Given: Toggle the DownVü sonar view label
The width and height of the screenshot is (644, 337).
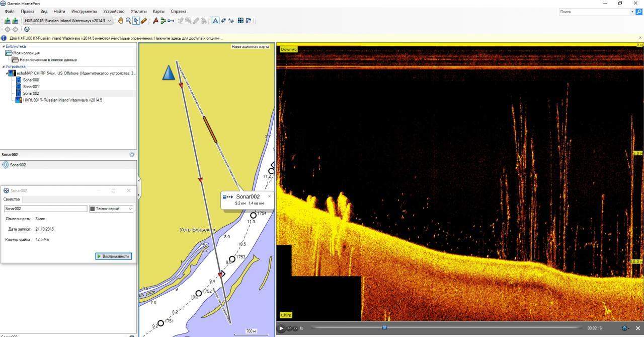Looking at the screenshot, I should [x=288, y=49].
